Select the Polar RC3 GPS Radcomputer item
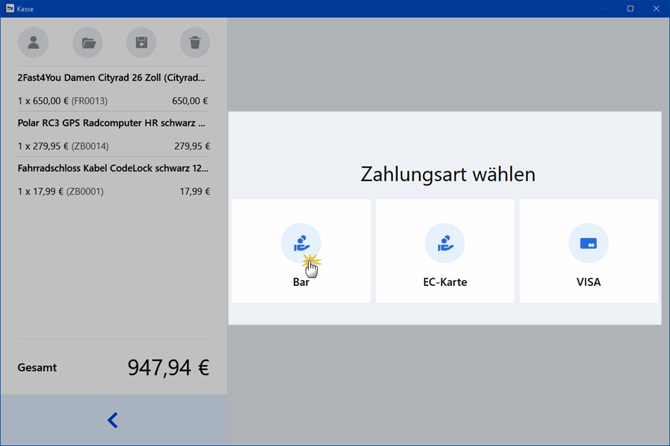 click(112, 123)
